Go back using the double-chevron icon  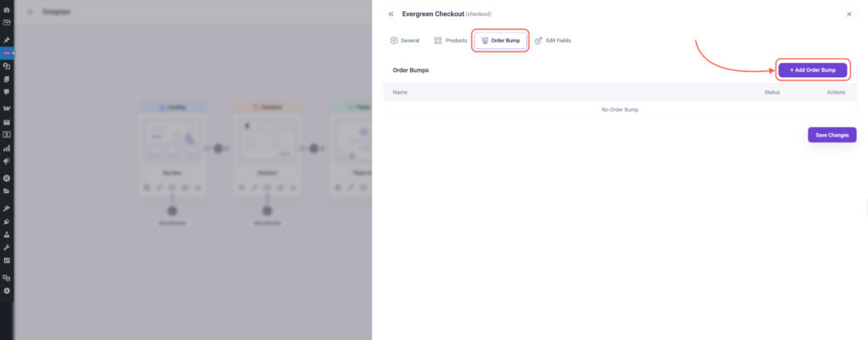tap(392, 14)
